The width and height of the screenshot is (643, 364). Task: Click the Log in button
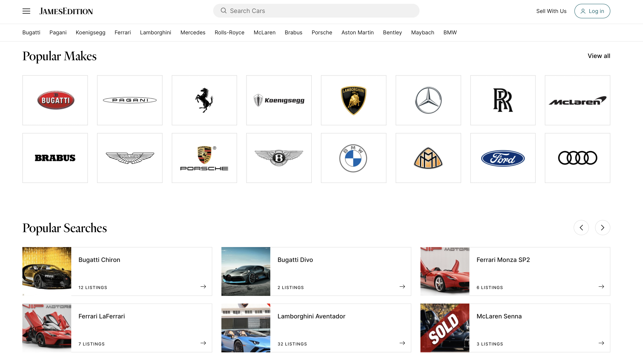592,11
